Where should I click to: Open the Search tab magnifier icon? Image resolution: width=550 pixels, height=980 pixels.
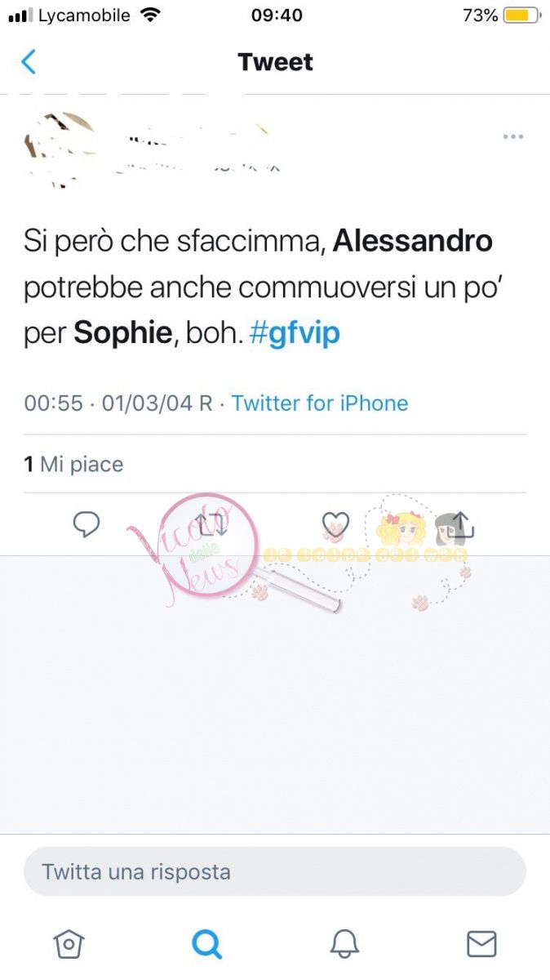pos(206,944)
